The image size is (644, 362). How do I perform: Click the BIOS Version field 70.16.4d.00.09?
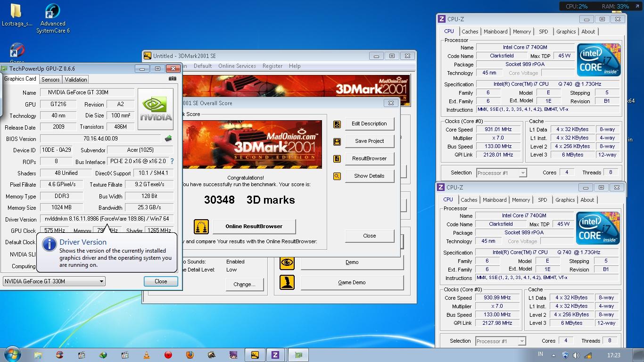tap(101, 139)
